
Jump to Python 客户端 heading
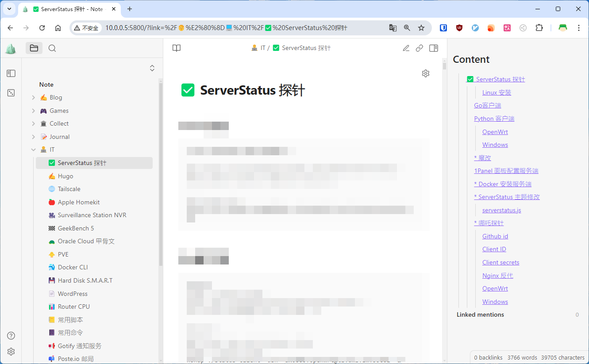pyautogui.click(x=494, y=119)
